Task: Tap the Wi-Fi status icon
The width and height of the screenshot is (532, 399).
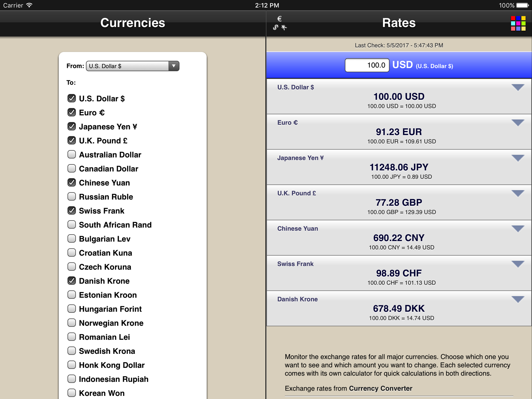Action: pyautogui.click(x=29, y=5)
